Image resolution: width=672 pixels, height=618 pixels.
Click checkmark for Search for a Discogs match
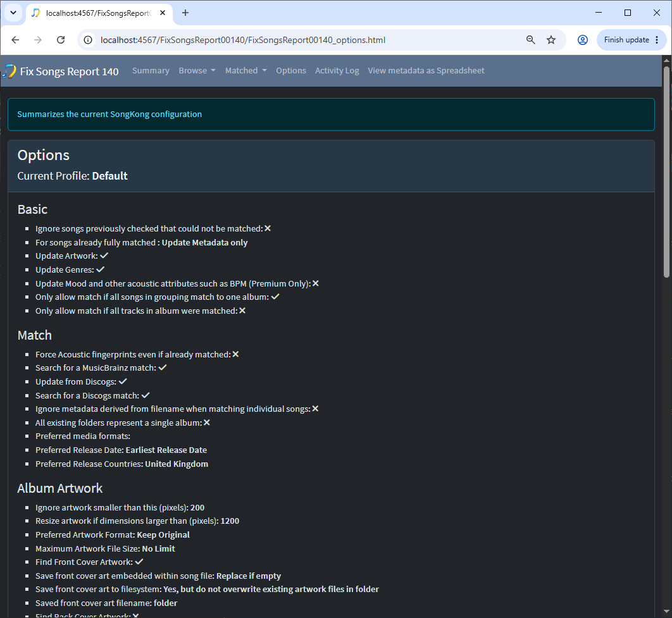(146, 395)
